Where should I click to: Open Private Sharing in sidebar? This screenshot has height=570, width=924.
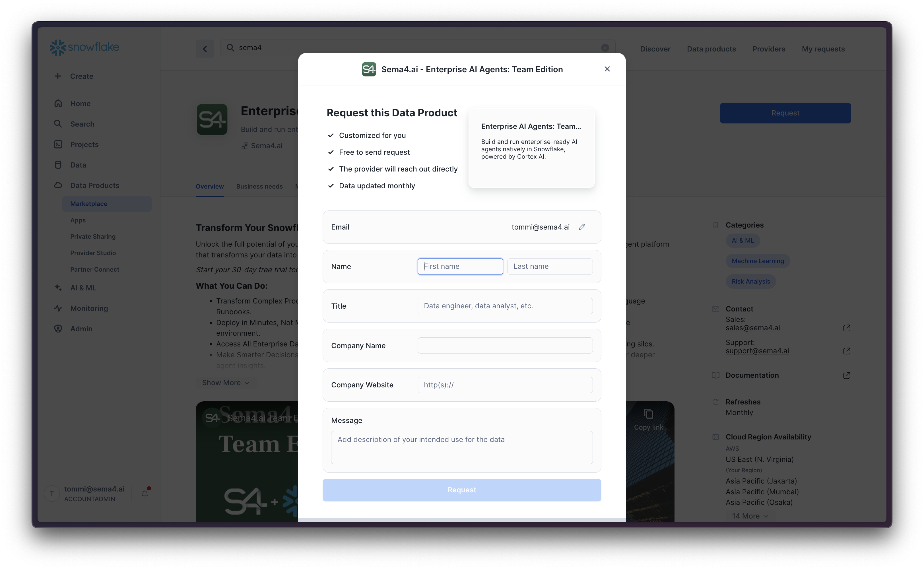point(93,236)
